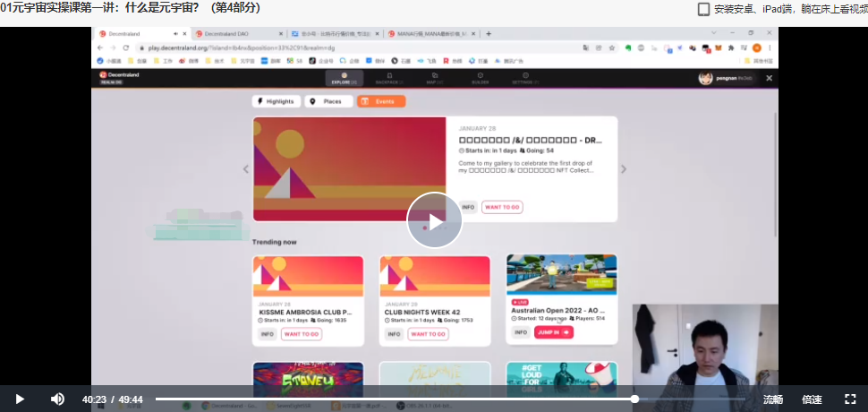Open the BACKPACK section
This screenshot has height=412, width=868.
pyautogui.click(x=389, y=78)
